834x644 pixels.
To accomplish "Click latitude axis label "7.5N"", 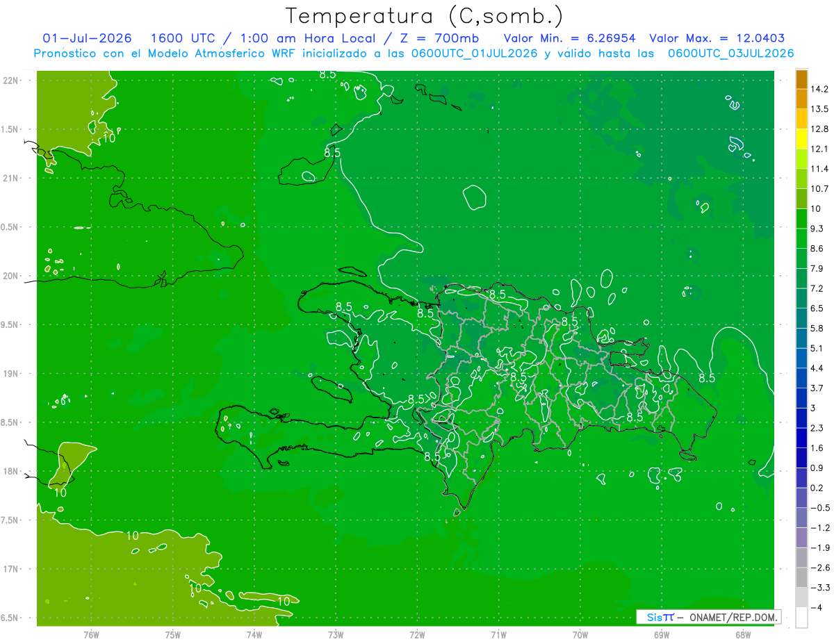I will tap(10, 521).
